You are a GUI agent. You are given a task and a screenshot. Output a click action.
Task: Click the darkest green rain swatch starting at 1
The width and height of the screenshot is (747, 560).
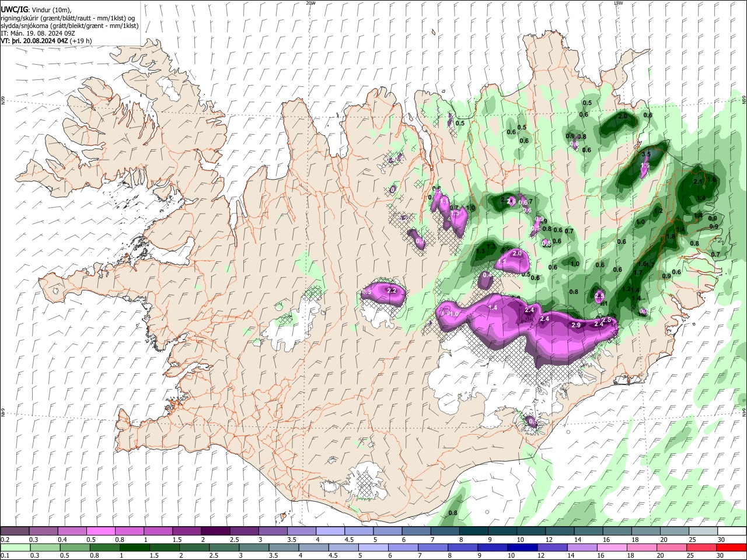pos(134,547)
